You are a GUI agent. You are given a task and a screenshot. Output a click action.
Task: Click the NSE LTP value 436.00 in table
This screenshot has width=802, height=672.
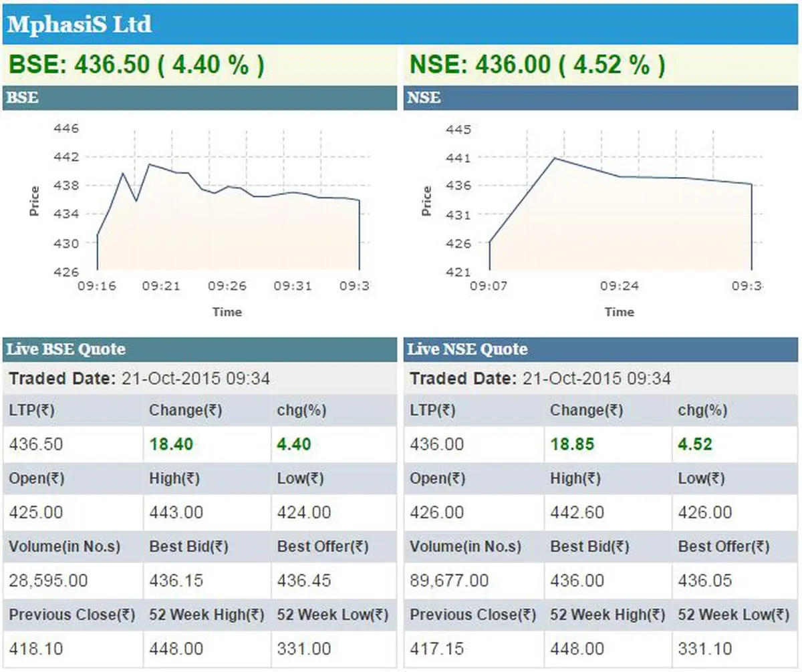point(437,444)
